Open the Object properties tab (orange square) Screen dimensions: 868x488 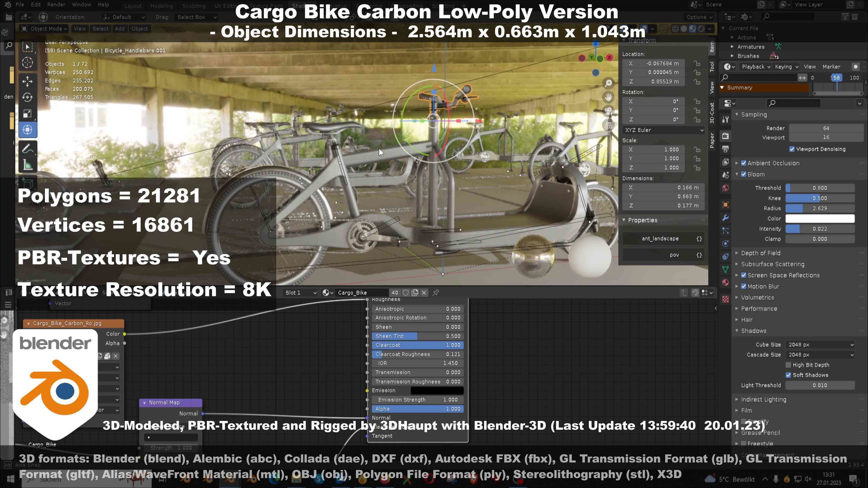point(725,205)
